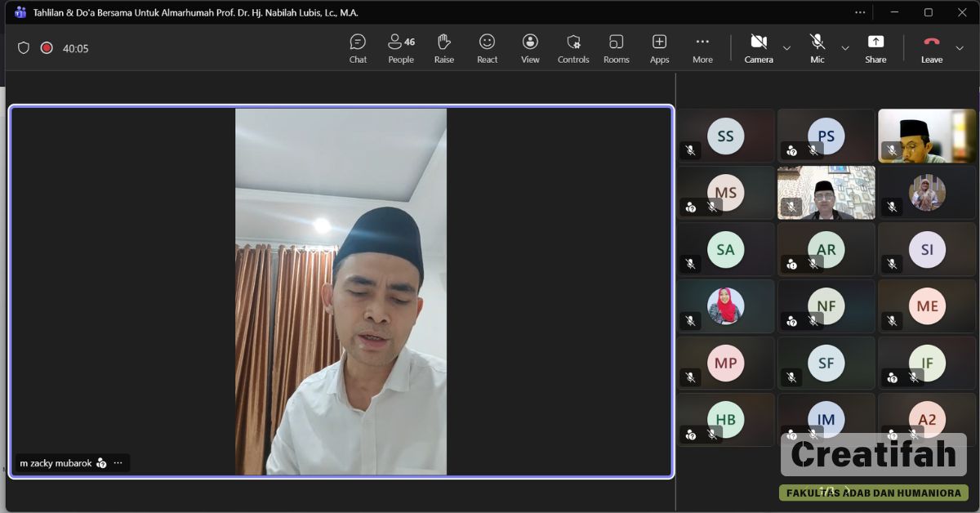Image resolution: width=980 pixels, height=513 pixels.
Task: Click the red recording indicator
Action: click(47, 48)
